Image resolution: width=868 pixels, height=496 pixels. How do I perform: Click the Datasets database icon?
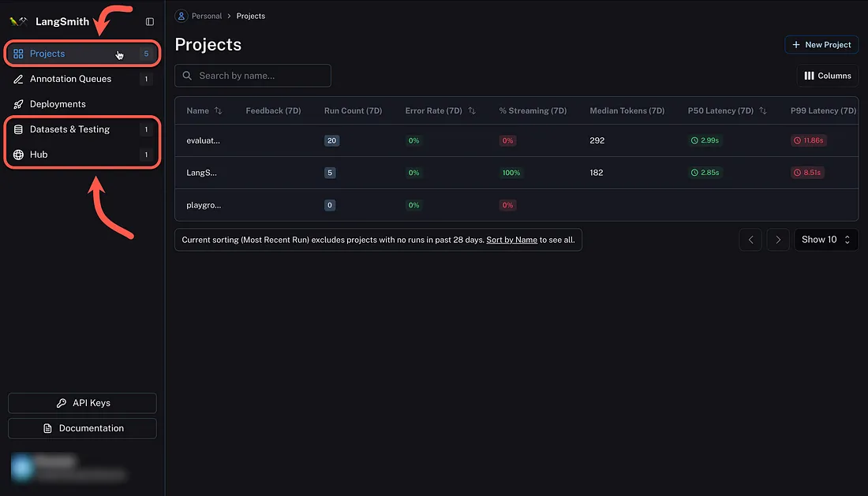(18, 129)
